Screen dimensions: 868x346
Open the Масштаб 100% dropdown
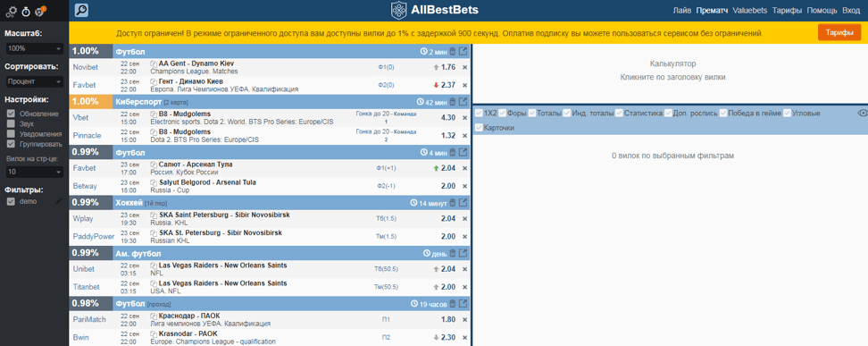click(x=36, y=49)
